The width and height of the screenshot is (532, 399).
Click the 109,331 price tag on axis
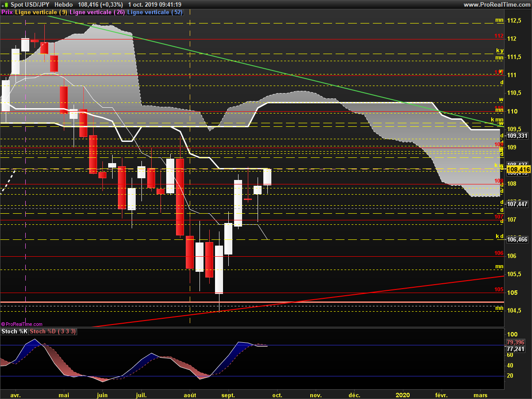click(x=517, y=136)
